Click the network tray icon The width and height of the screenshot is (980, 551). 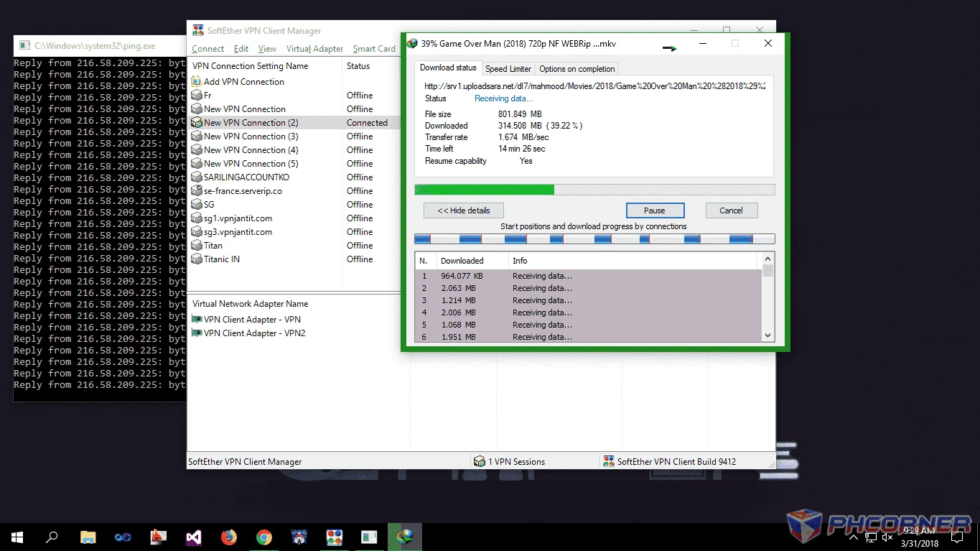[871, 537]
